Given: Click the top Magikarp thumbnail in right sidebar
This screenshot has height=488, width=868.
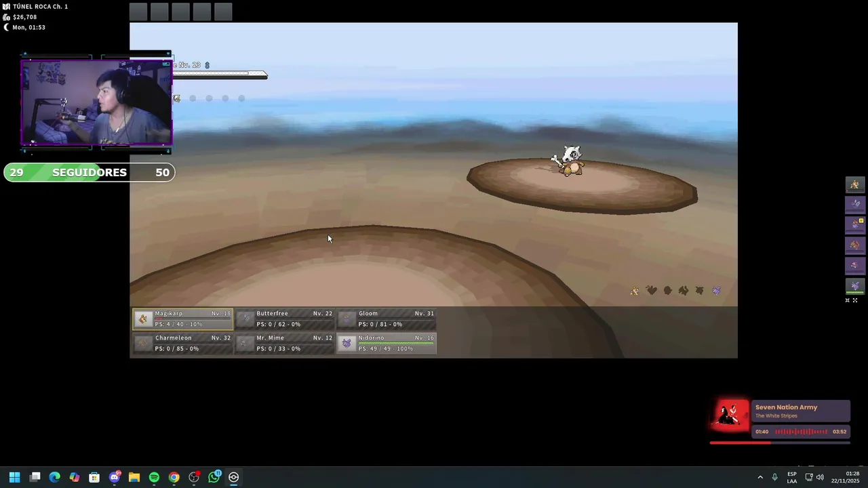Looking at the screenshot, I should click(854, 184).
